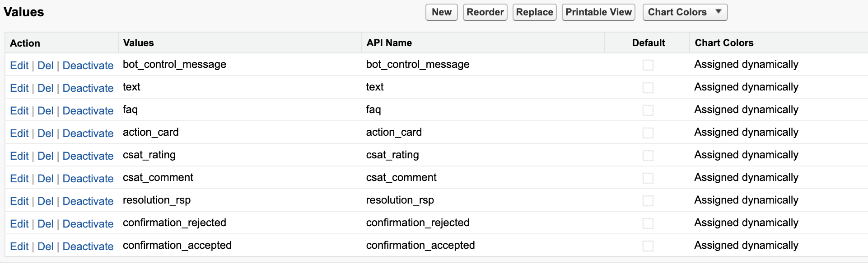Click the New button

click(x=441, y=12)
